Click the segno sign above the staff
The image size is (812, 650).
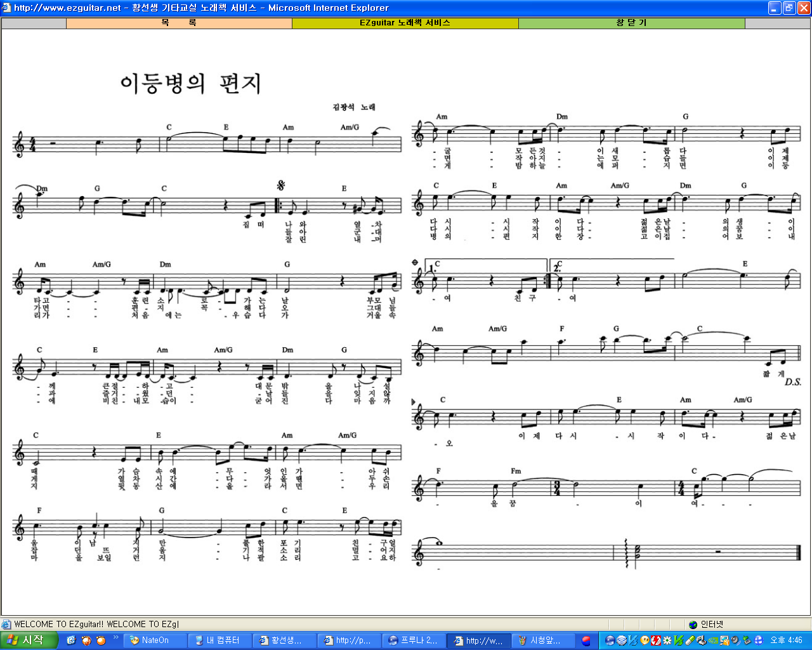click(x=281, y=185)
